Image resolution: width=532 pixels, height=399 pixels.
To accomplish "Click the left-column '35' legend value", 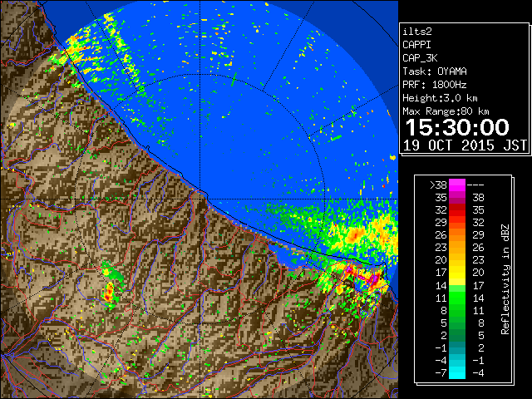I will [x=441, y=198].
